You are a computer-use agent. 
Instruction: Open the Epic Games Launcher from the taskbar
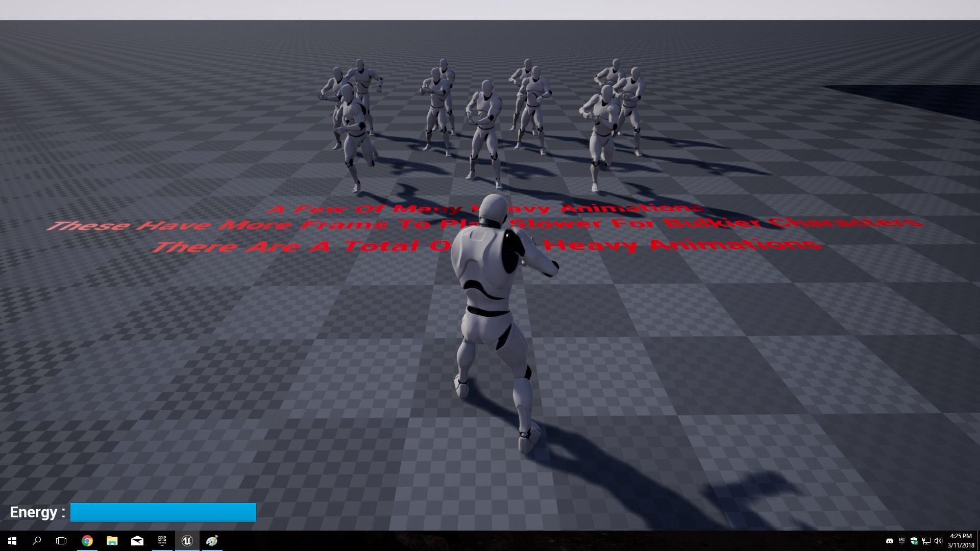[x=162, y=541]
